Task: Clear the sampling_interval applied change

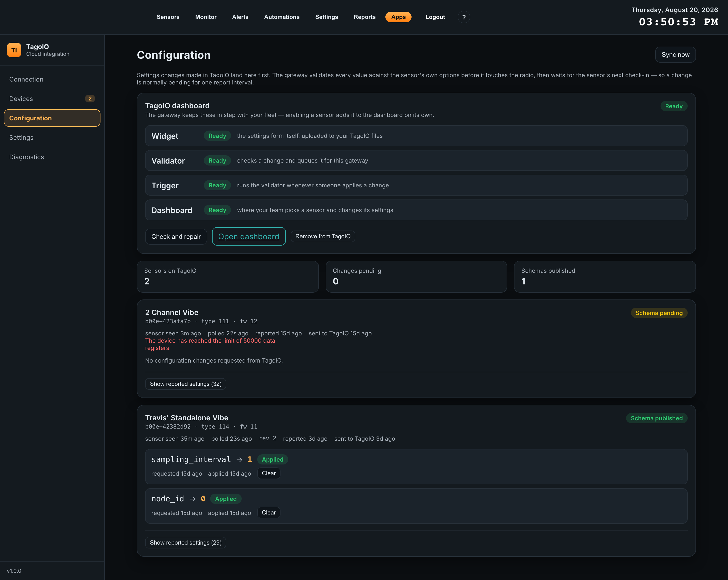Action: (268, 473)
